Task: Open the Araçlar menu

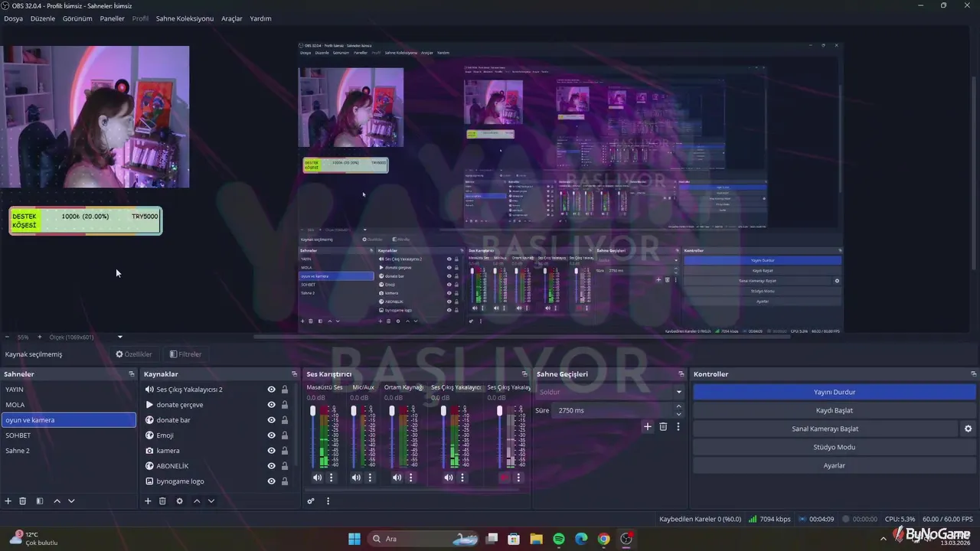Action: [x=232, y=18]
